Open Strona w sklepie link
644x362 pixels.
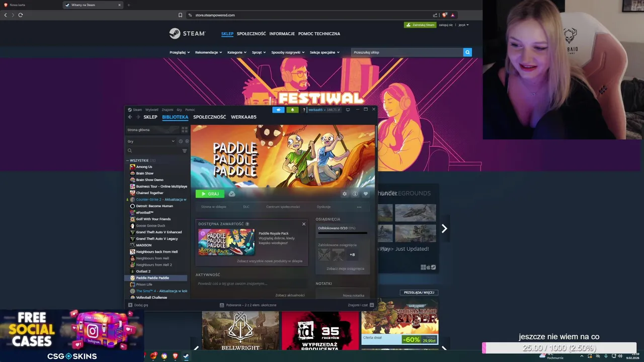click(214, 207)
